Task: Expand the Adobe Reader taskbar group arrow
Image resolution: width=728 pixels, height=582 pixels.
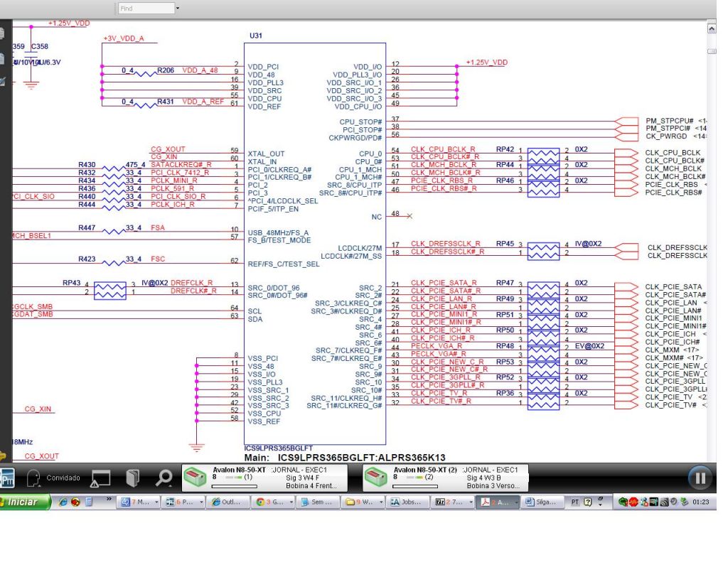Action: 516,502
